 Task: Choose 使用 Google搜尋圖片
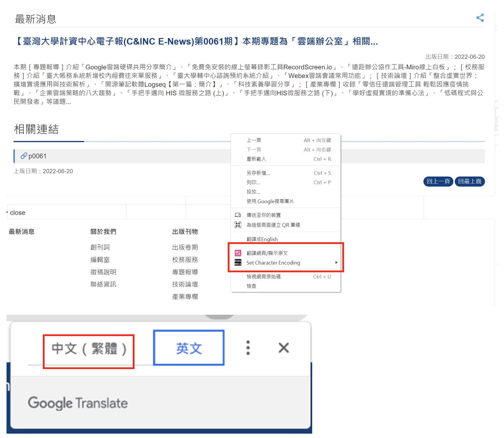point(286,201)
